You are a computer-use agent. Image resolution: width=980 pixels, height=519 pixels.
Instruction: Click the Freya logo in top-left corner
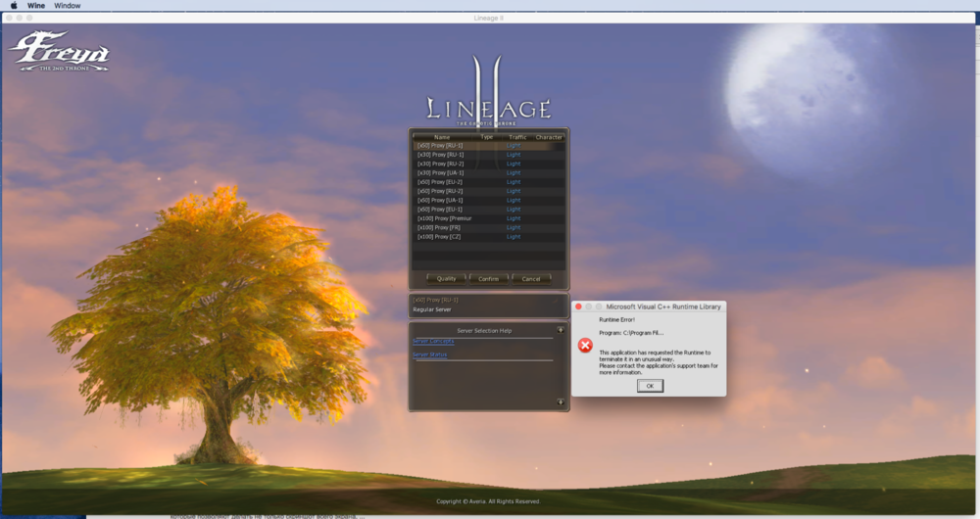pos(59,51)
